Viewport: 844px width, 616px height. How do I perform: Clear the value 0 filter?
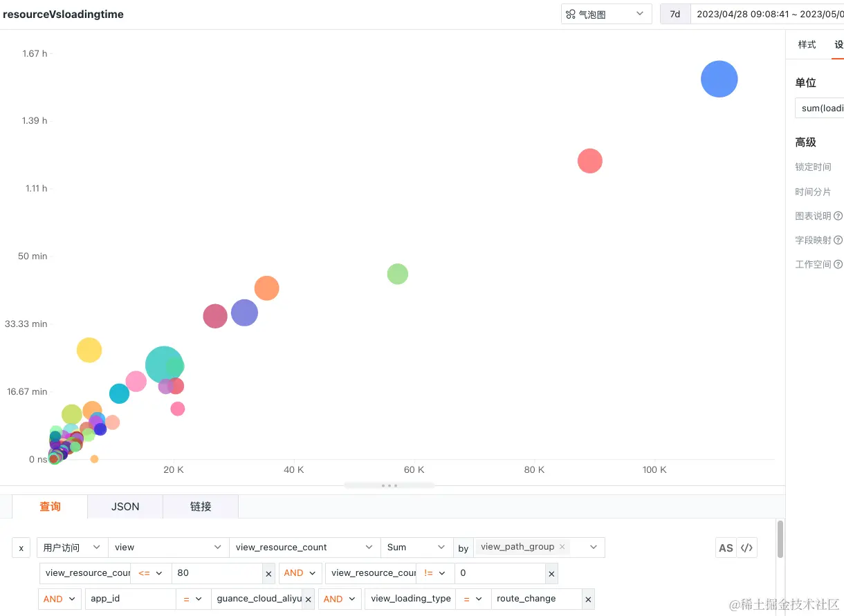[551, 573]
